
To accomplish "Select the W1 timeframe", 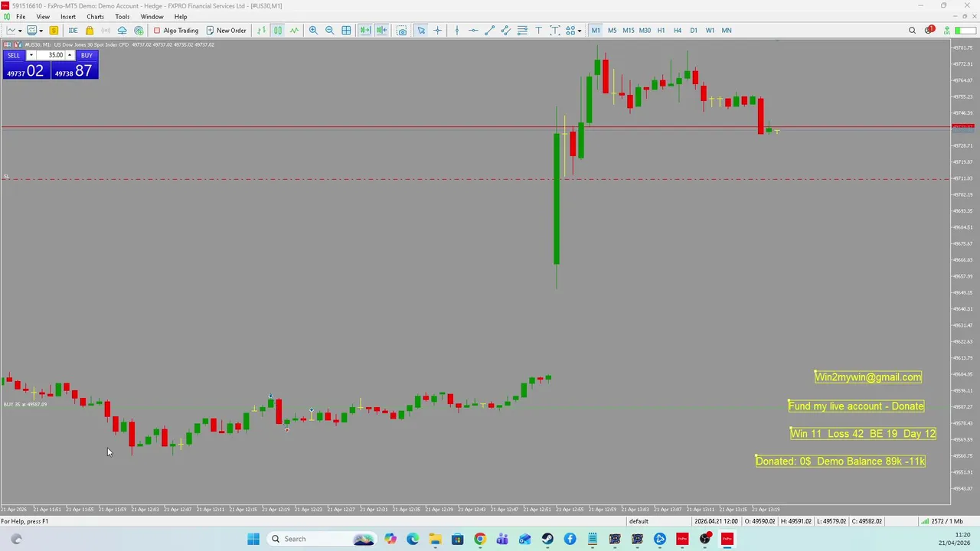I will tap(710, 31).
